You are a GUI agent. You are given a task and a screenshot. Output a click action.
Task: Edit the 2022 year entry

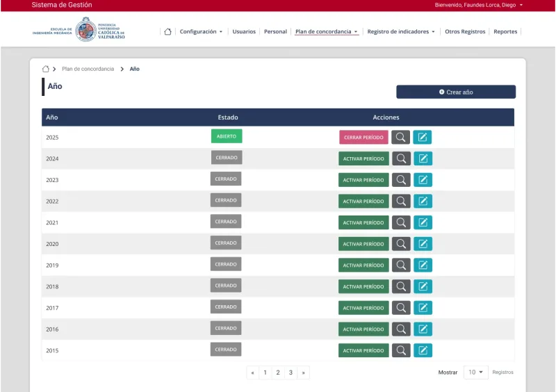click(423, 201)
